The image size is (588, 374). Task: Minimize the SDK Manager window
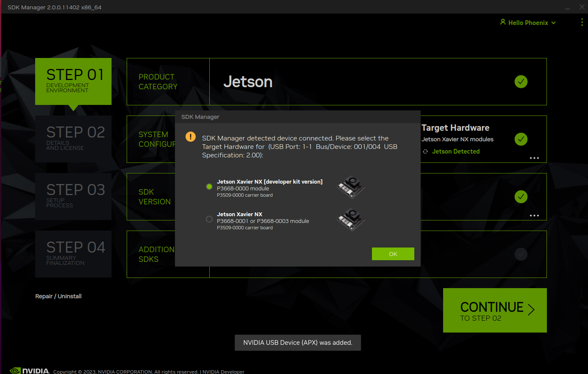[568, 8]
